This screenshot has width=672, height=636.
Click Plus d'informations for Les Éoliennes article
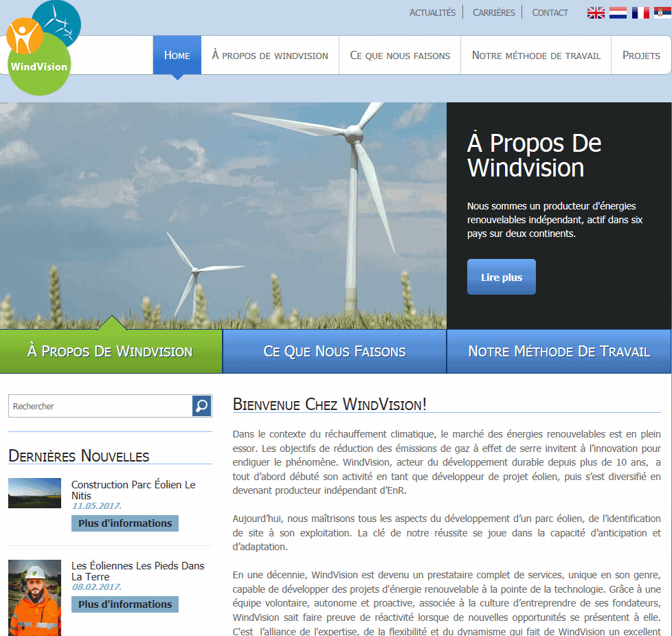[x=125, y=604]
